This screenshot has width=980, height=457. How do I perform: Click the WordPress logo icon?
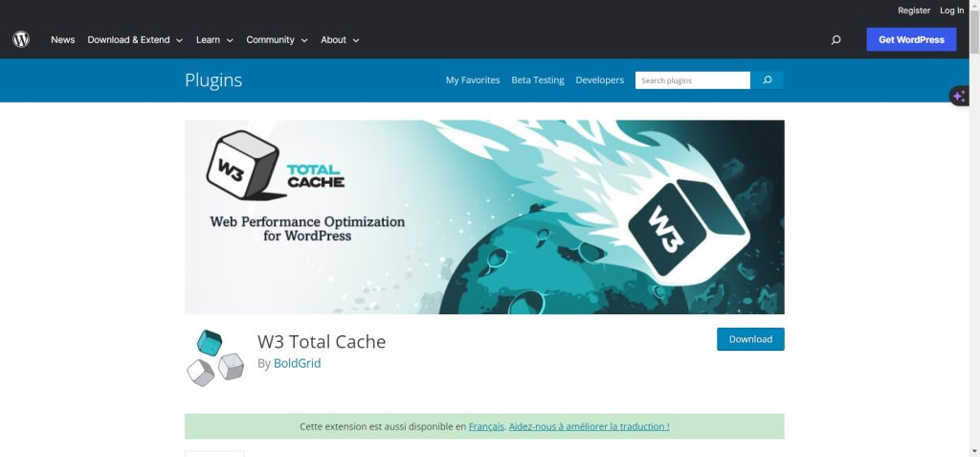pos(21,39)
